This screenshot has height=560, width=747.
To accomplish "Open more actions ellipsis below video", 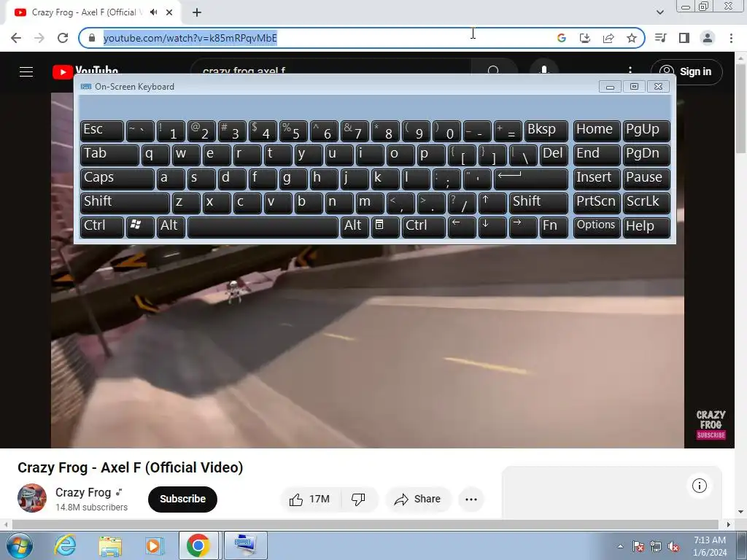I will click(x=471, y=499).
